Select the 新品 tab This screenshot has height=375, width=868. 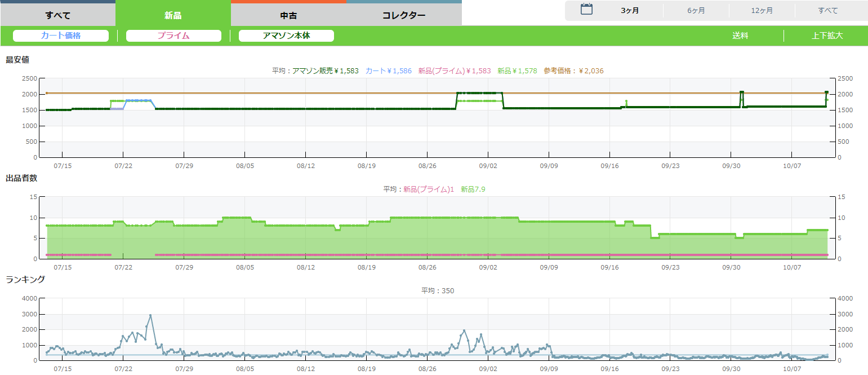pos(173,15)
